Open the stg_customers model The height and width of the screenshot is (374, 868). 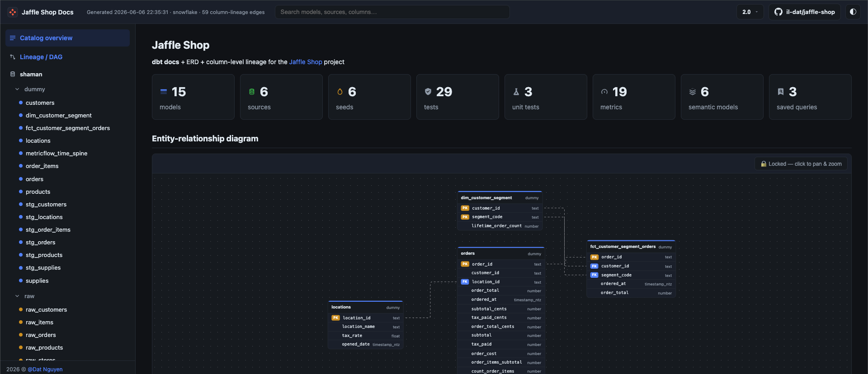click(46, 205)
